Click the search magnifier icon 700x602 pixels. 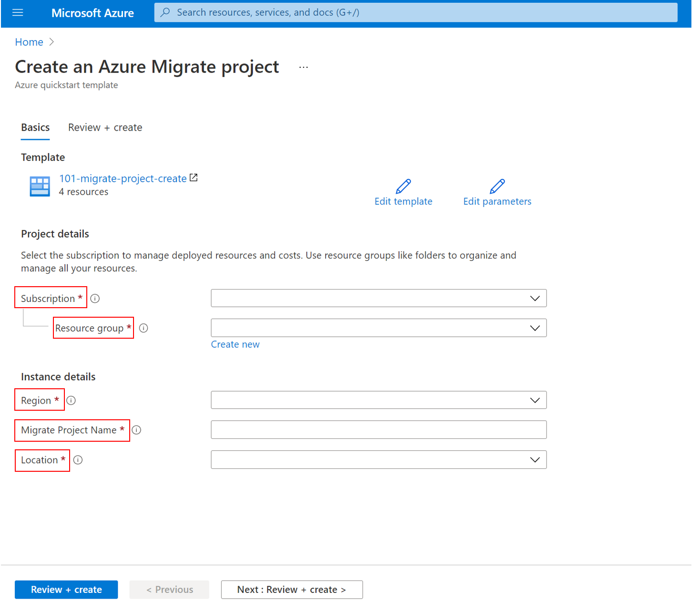click(165, 12)
